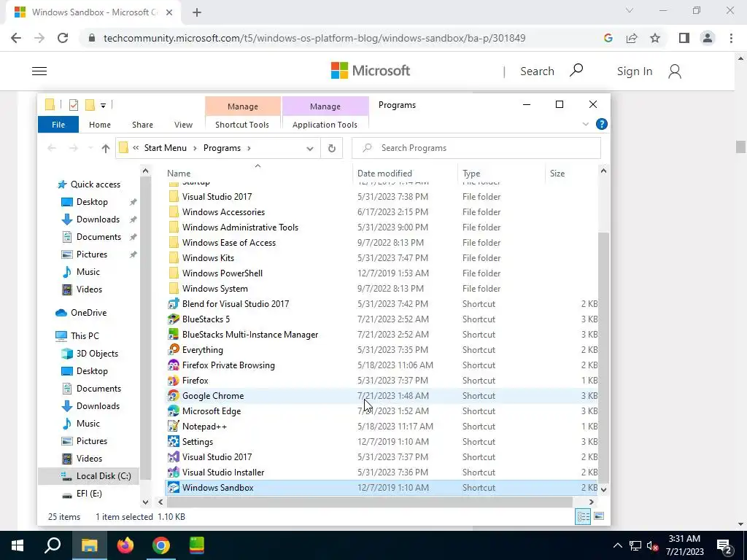Image resolution: width=747 pixels, height=560 pixels.
Task: Open the File menu in Explorer
Action: click(x=58, y=125)
